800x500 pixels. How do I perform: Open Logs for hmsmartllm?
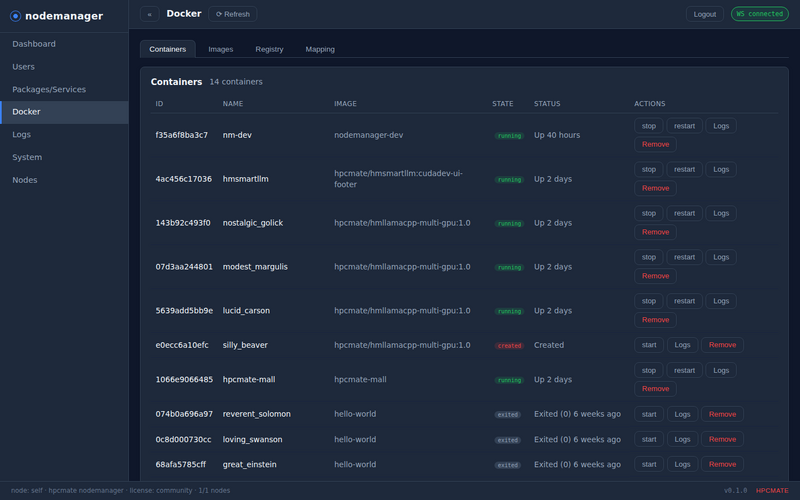[721, 169]
